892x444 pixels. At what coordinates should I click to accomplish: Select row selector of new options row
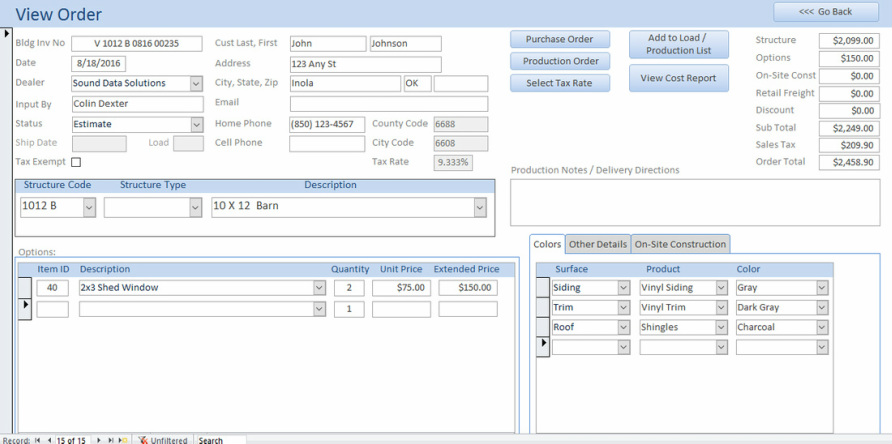(x=24, y=309)
